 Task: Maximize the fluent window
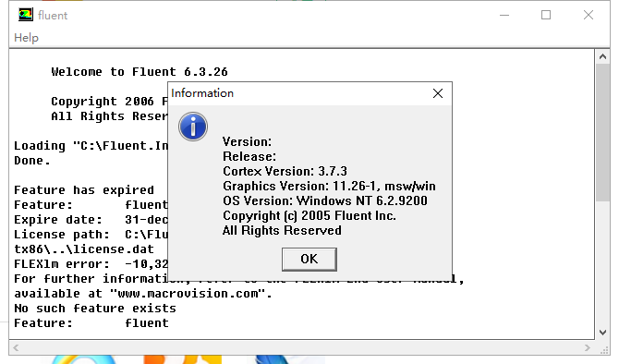[546, 16]
